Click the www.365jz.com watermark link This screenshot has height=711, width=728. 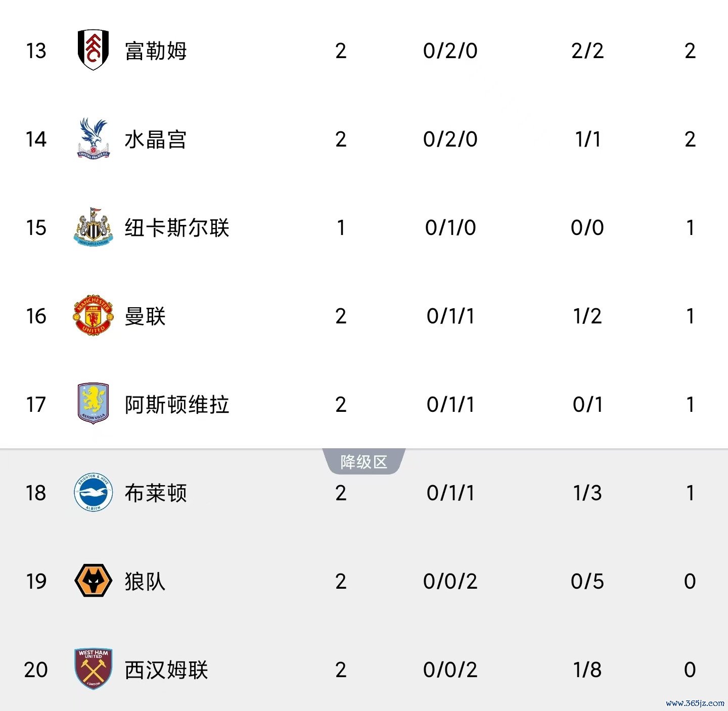695,703
